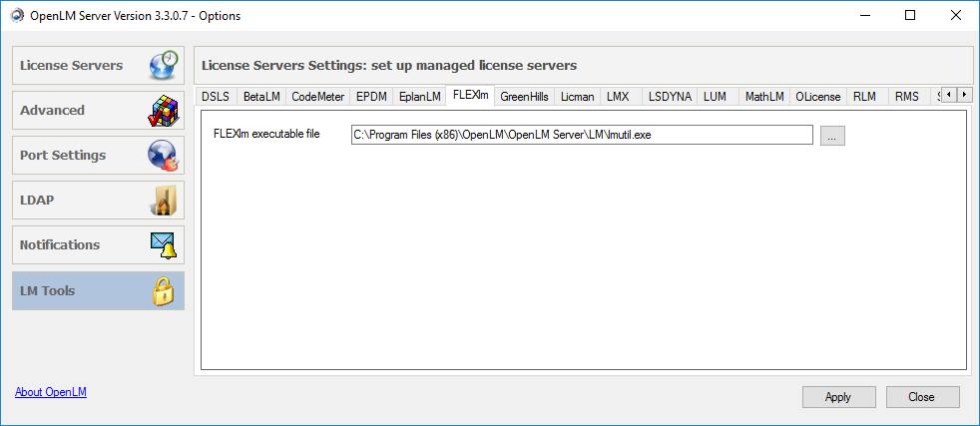Screen dimensions: 980x426
Task: Click the LDAP door icon
Action: point(164,201)
